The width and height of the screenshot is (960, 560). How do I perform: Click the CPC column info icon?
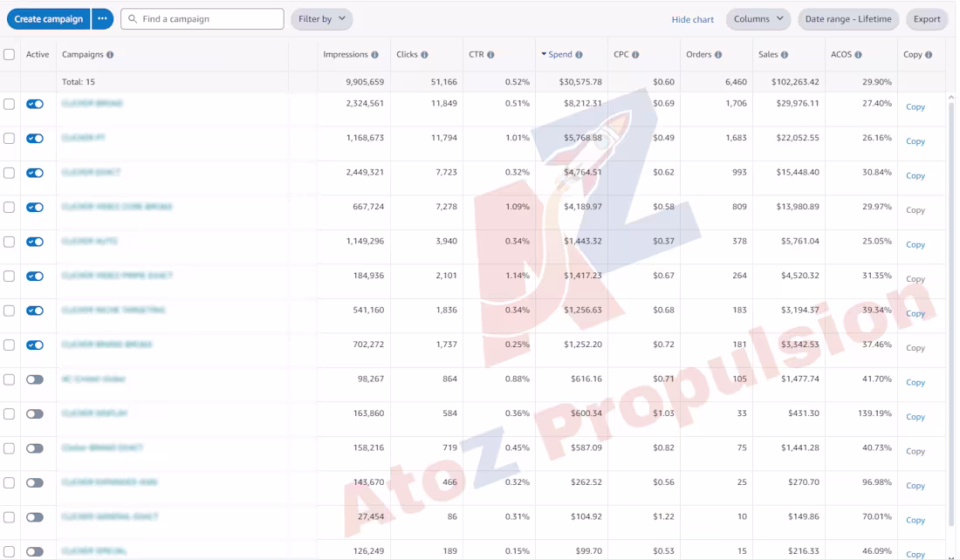coord(635,54)
